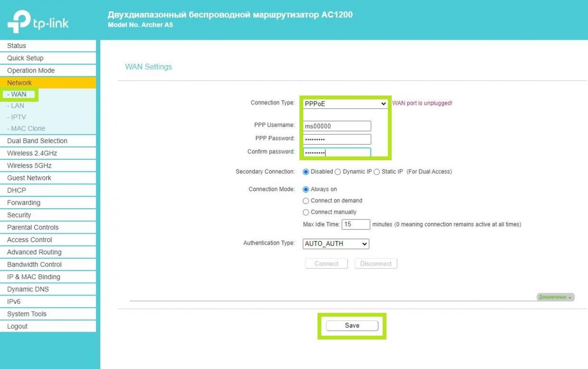The image size is (588, 369).
Task: Go to MAC Clone submenu
Action: pos(28,128)
